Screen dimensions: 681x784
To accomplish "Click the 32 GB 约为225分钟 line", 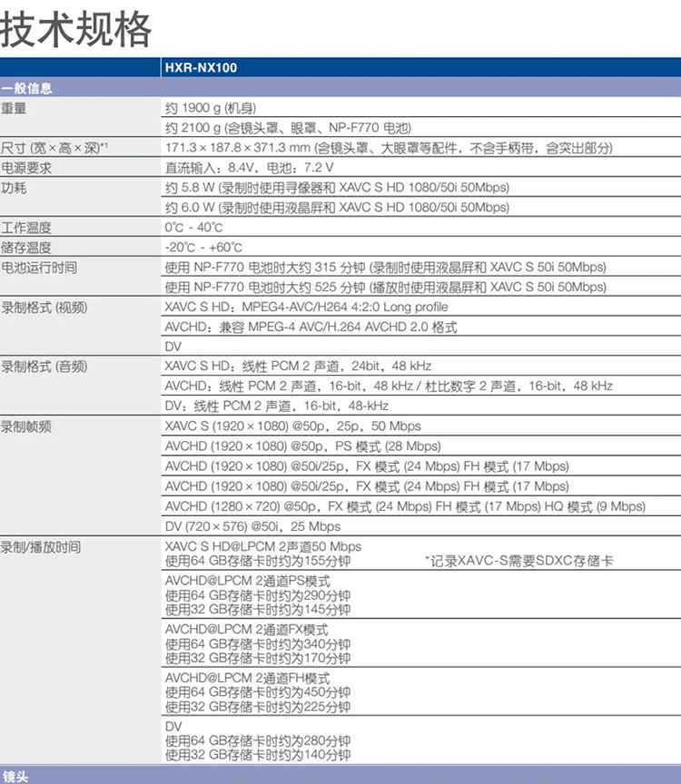I will click(258, 707).
